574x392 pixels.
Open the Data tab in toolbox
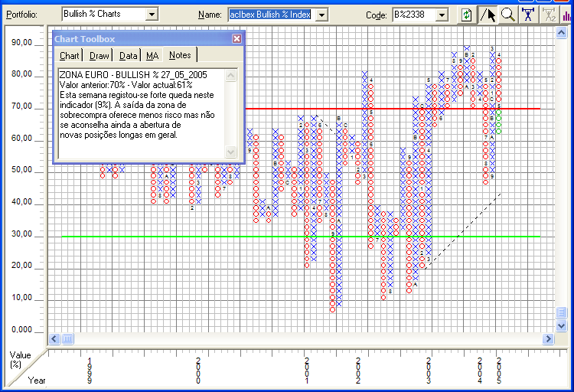128,56
